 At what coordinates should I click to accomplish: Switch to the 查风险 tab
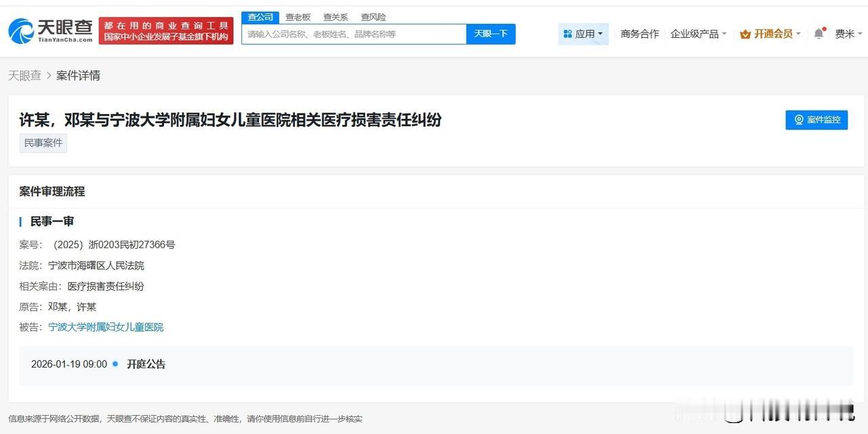click(x=373, y=17)
